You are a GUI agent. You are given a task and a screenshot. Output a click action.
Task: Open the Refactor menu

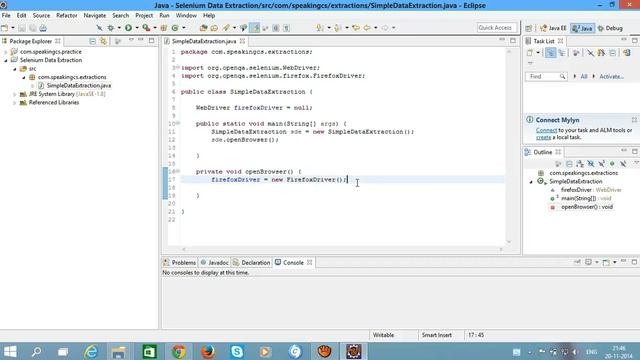click(67, 15)
